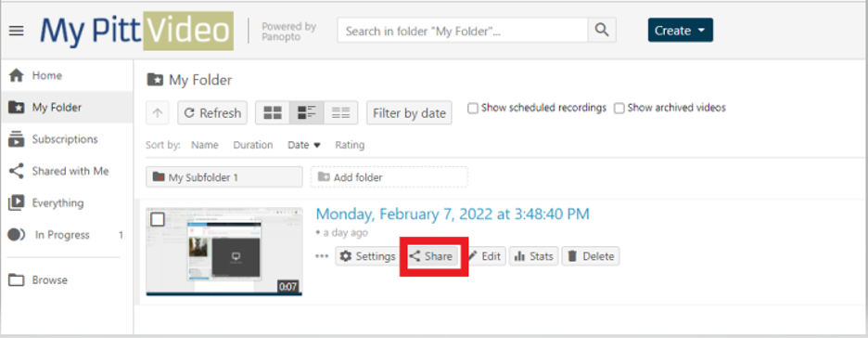Open the Monday, February 7, 2022 video title
This screenshot has width=868, height=338.
[453, 214]
